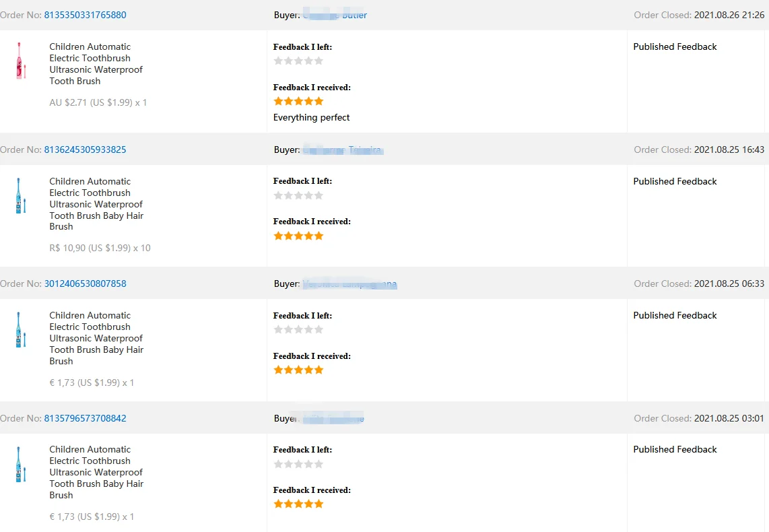
Task: Click orange stars above Everything perfect comment
Action: tap(298, 101)
